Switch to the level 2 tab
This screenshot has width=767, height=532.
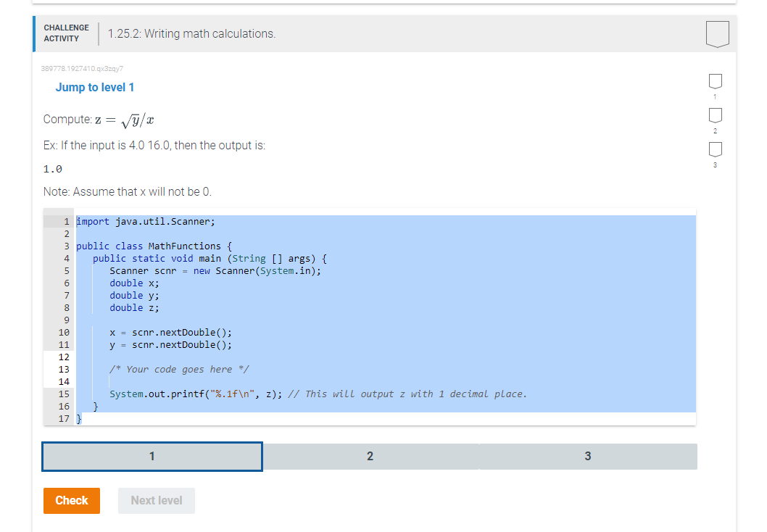coord(370,456)
